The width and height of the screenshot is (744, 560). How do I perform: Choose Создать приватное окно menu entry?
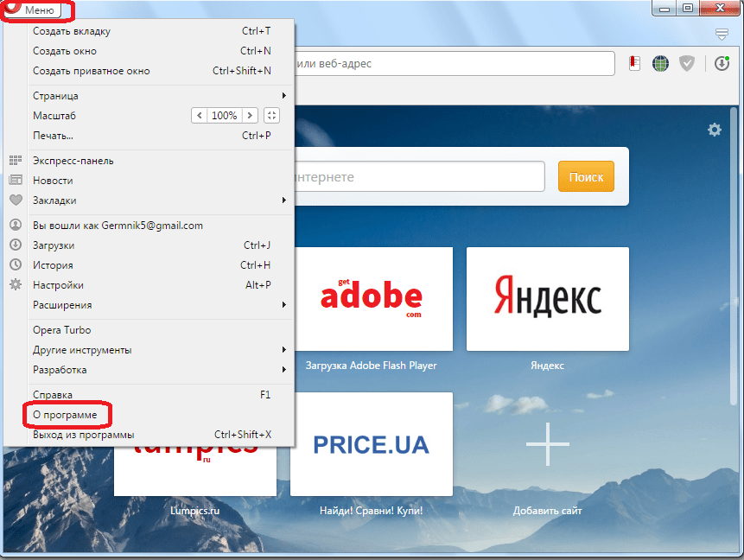coord(91,71)
